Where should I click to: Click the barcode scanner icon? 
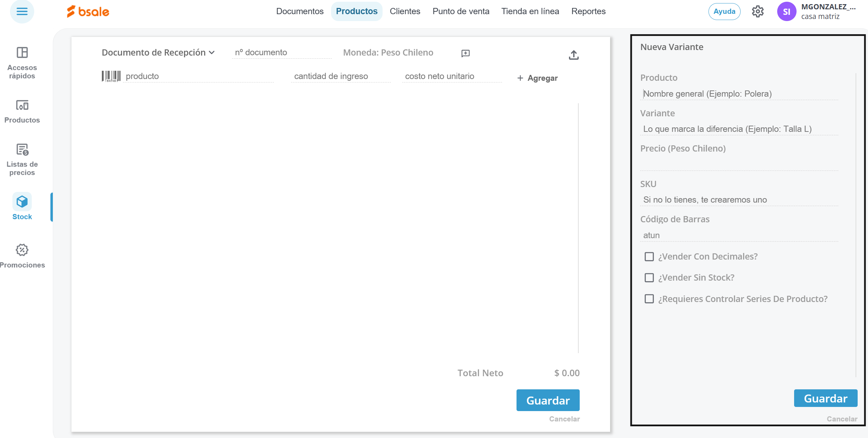point(111,76)
